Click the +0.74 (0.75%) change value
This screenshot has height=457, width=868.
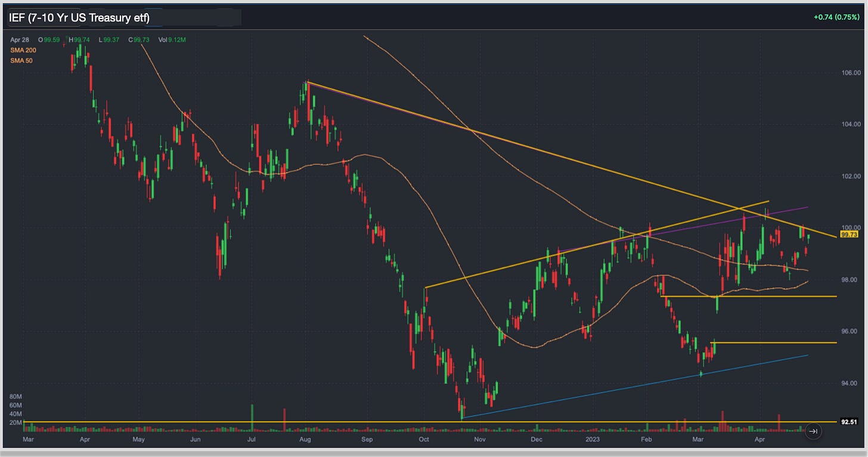point(837,17)
